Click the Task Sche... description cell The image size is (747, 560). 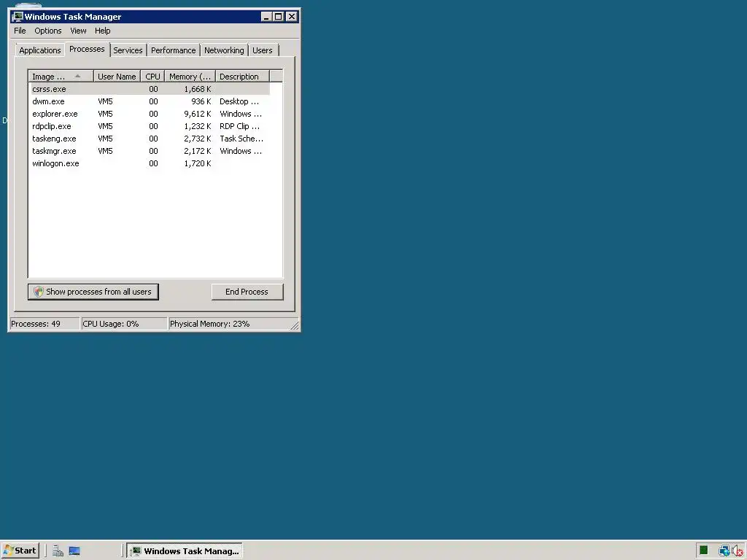tap(241, 139)
